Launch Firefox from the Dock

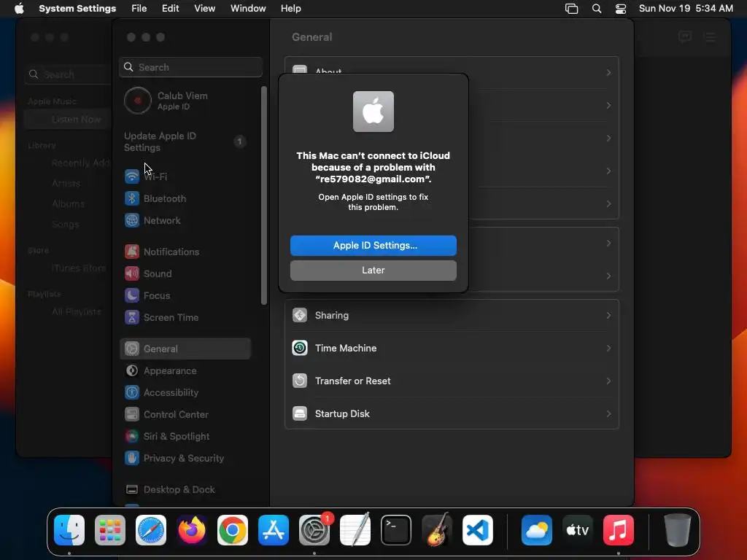tap(192, 530)
